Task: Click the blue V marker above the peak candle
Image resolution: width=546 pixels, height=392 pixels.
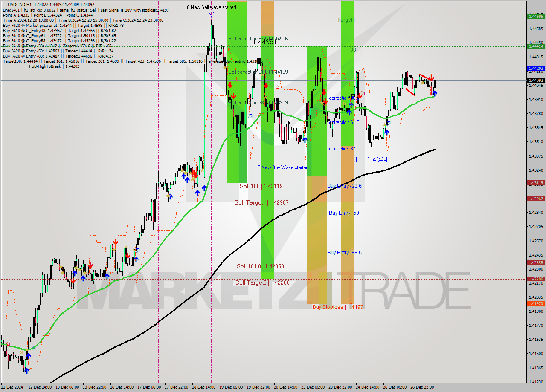Action: (212, 15)
